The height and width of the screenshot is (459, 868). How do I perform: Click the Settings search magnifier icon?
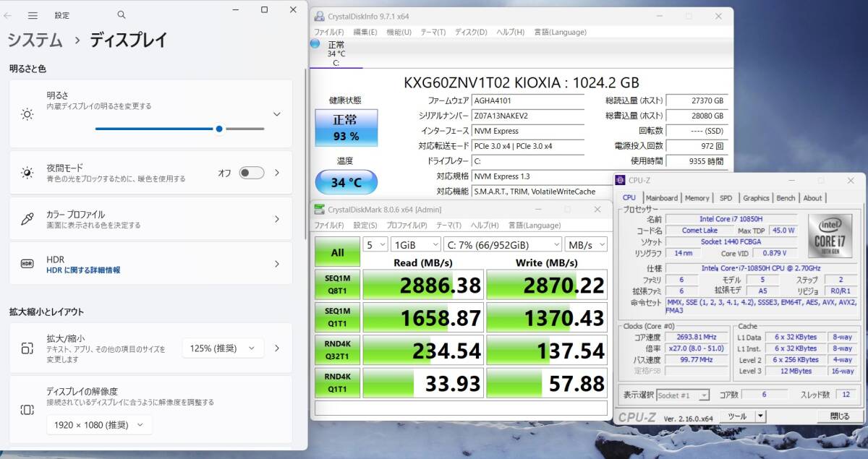(121, 14)
